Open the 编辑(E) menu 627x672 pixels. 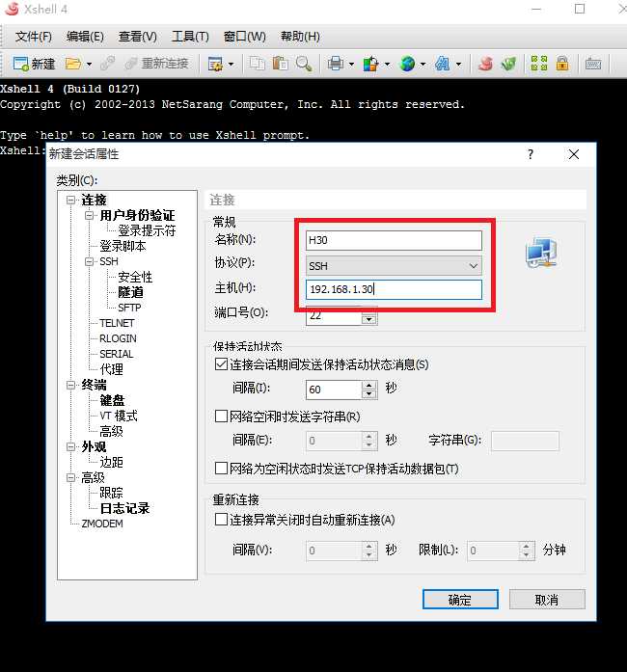pyautogui.click(x=85, y=37)
